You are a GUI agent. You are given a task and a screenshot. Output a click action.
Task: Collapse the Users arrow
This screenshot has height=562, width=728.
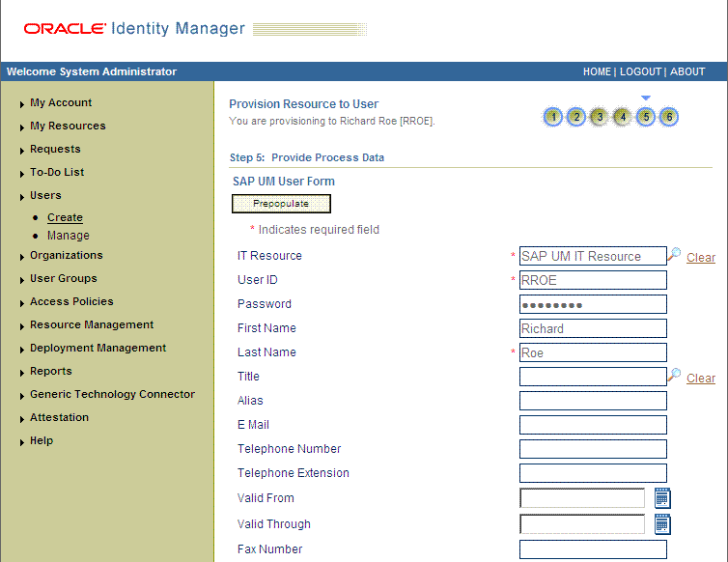click(22, 197)
